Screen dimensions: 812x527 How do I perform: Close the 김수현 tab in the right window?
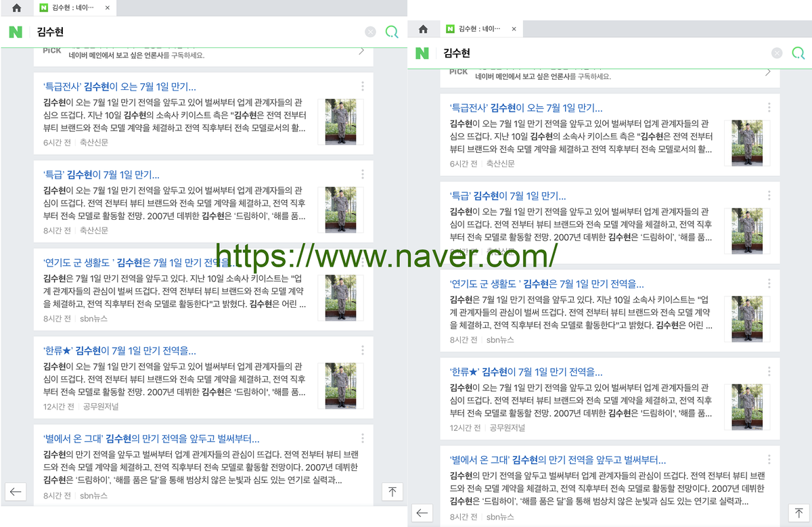[514, 29]
